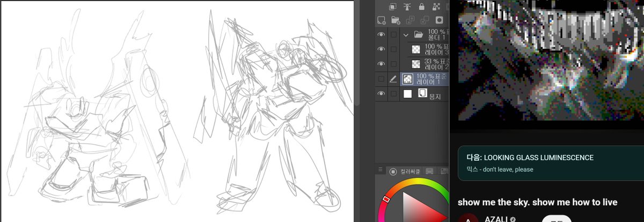Select the 레이어 1 thumbnail
This screenshot has height=222, width=644.
point(408,79)
